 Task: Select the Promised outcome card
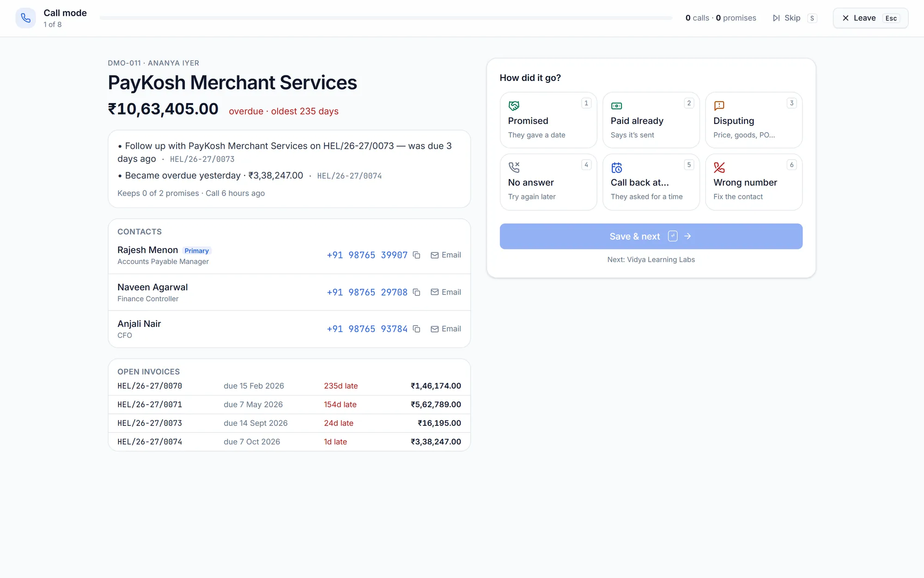click(548, 120)
